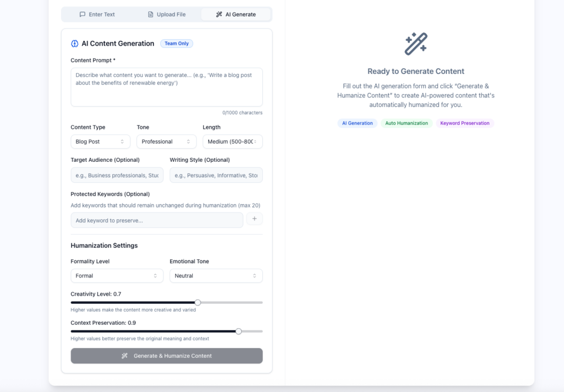Click the Team Only badge
Image resolution: width=564 pixels, height=392 pixels.
click(x=176, y=43)
